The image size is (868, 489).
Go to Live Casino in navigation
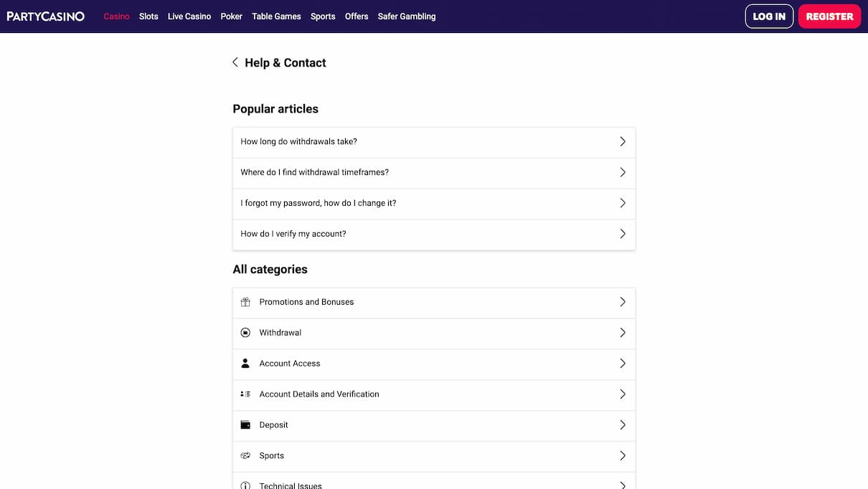click(x=189, y=16)
